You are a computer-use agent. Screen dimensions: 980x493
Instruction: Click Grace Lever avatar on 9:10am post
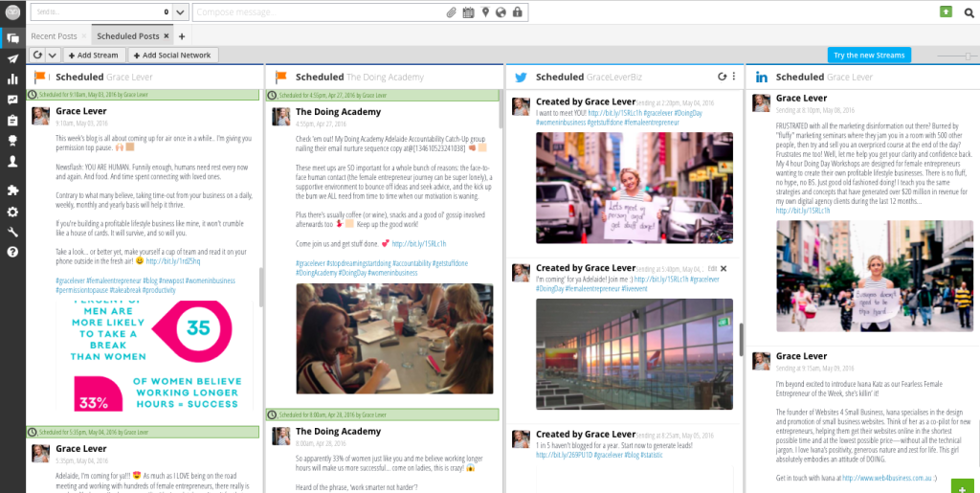tap(40, 116)
